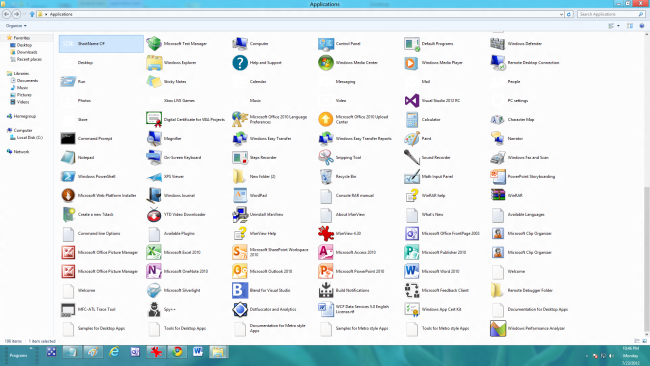Click the Microsoft Publisher 2010 icon
Image resolution: width=650 pixels, height=366 pixels.
pyautogui.click(x=412, y=252)
